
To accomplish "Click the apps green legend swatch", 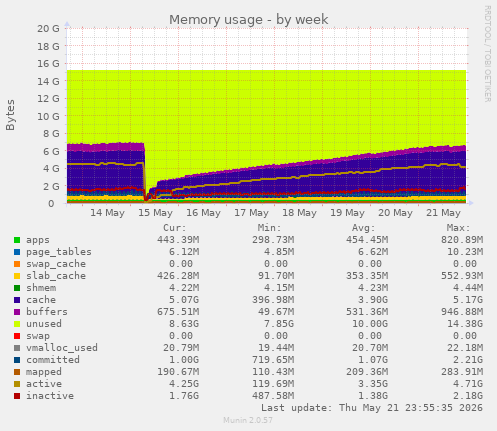I will (17, 240).
